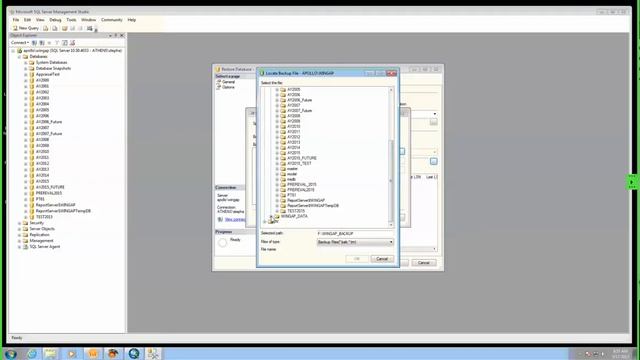Select General page in Restore Database window

pos(228,82)
